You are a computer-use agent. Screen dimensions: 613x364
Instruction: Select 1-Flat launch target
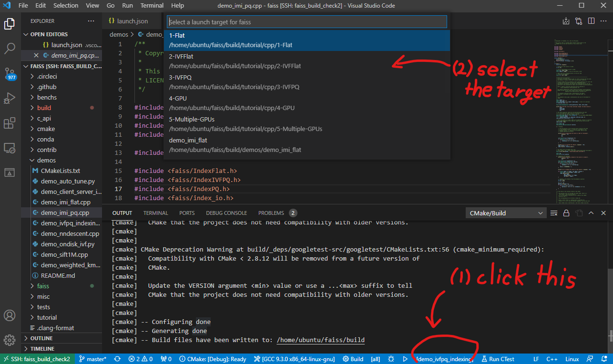[307, 40]
